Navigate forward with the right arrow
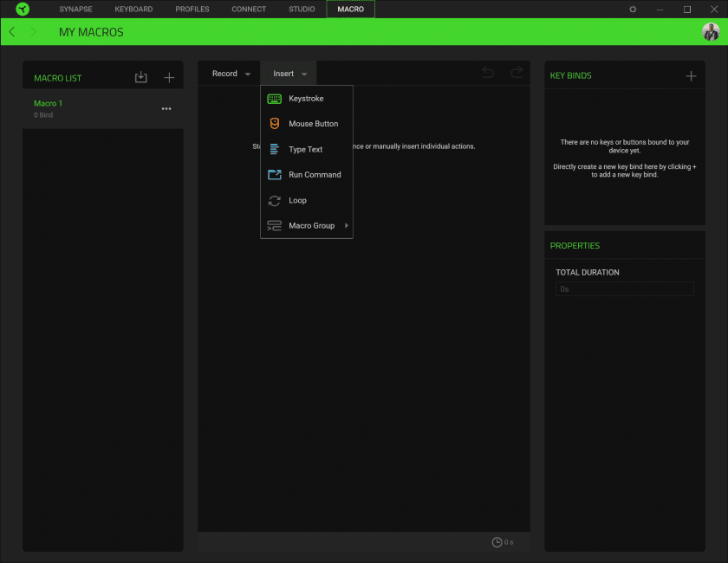The height and width of the screenshot is (563, 728). coord(34,32)
